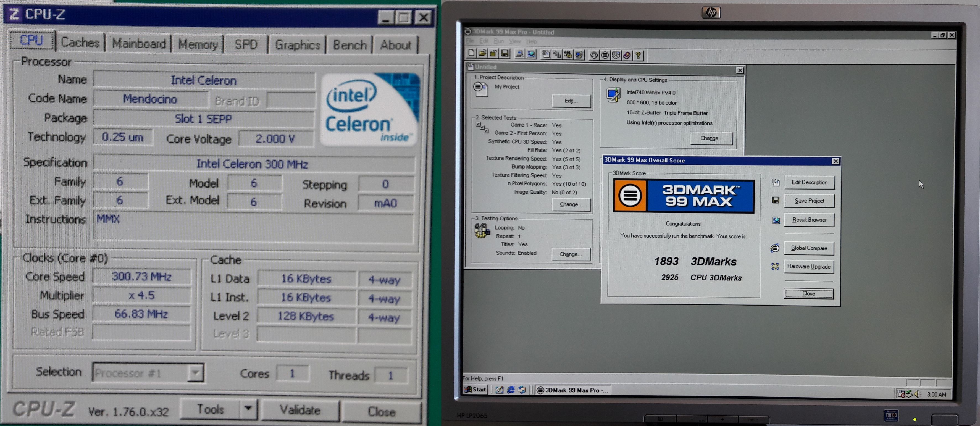Viewport: 980px width, 426px height.
Task: Open the Run menu in 3DMark
Action: coord(498,41)
